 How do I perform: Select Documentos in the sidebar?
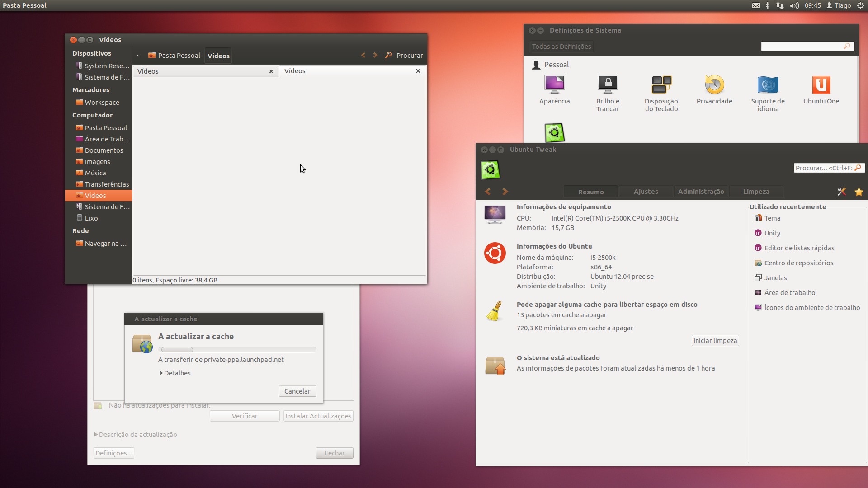coord(104,150)
